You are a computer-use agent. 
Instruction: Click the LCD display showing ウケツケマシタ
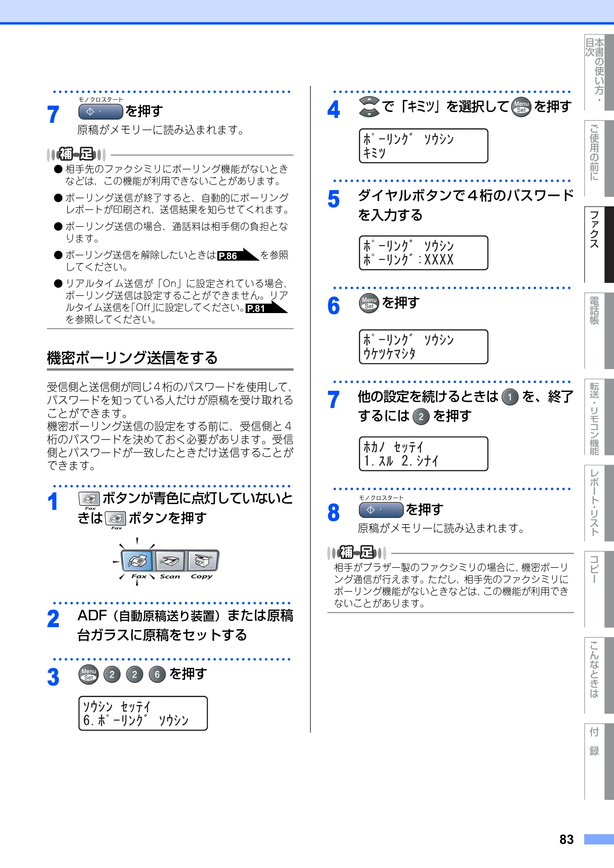coord(423,347)
